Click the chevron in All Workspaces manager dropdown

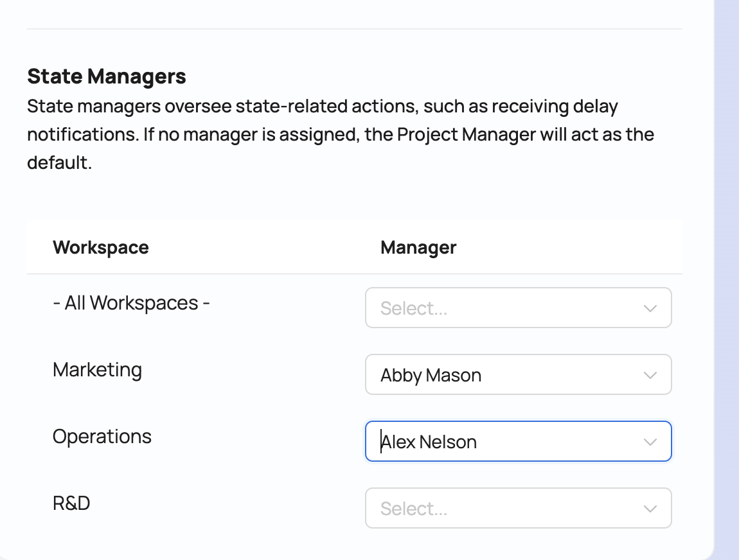(x=650, y=308)
